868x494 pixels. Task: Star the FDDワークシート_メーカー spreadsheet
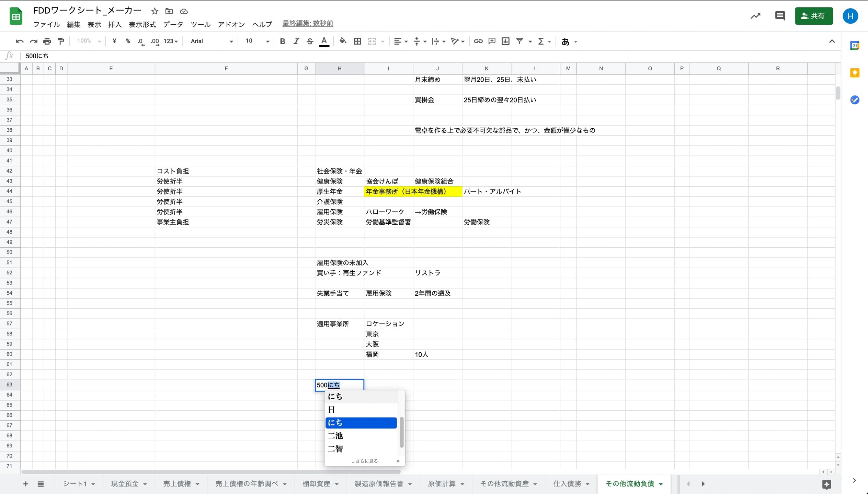tap(155, 11)
